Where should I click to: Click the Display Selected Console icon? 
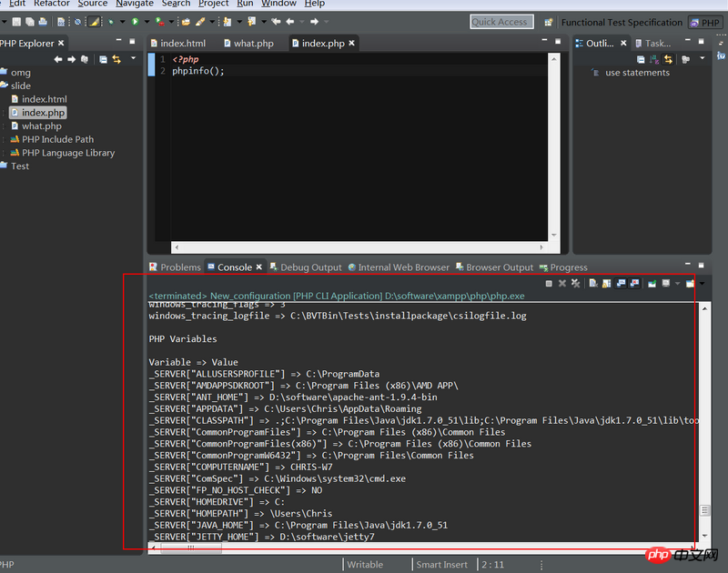(x=666, y=284)
